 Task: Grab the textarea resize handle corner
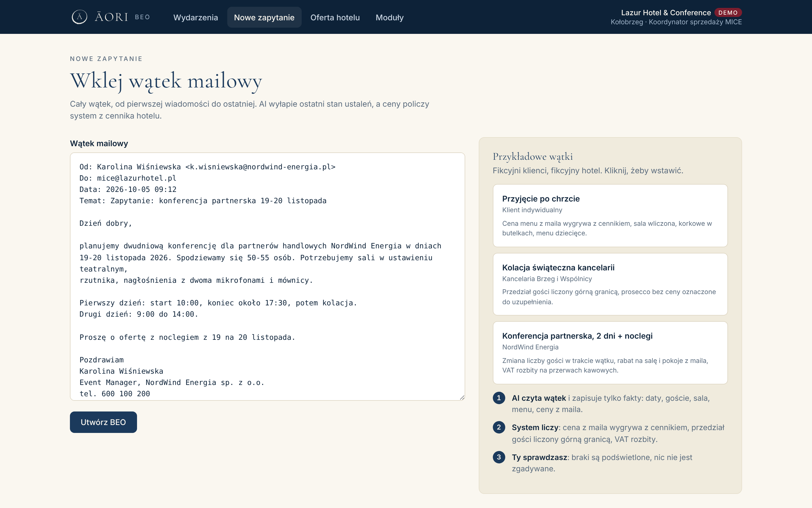(462, 397)
